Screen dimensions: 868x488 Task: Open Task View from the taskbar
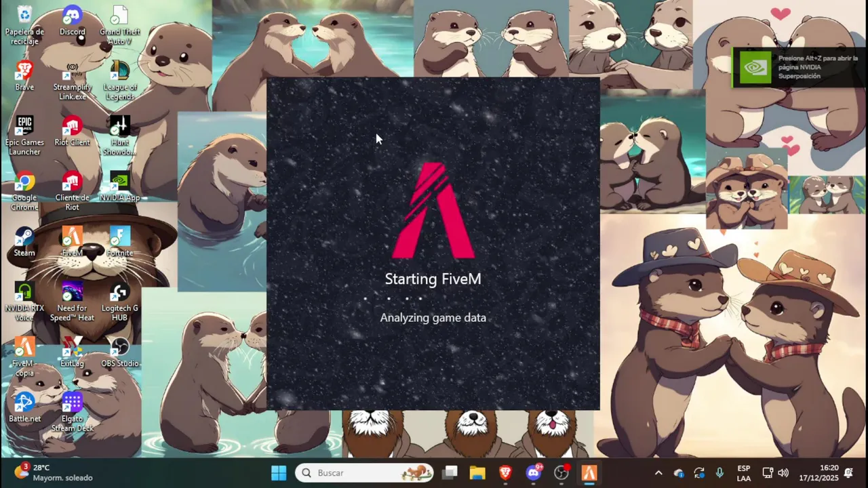click(x=450, y=473)
